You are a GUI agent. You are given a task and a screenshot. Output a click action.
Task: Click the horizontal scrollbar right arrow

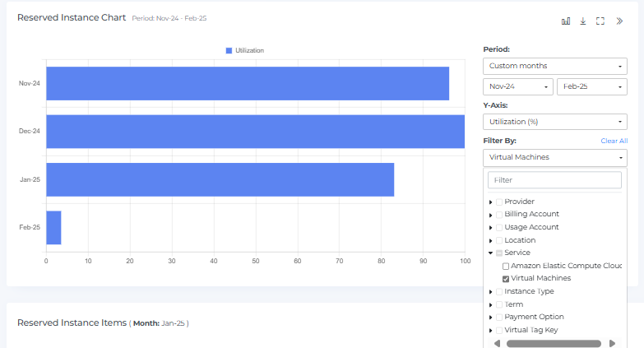(x=612, y=343)
